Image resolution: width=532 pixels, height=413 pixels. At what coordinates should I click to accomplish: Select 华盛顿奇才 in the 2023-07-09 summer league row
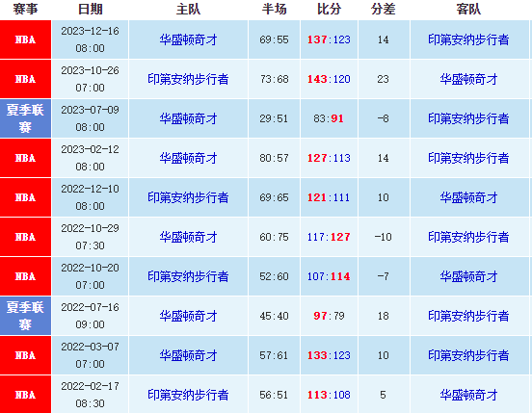point(188,118)
